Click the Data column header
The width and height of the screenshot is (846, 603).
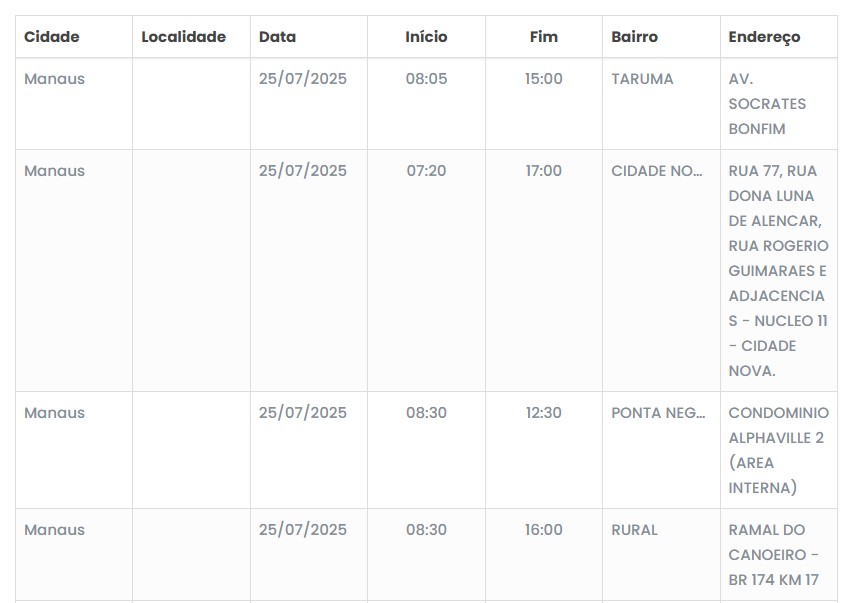(277, 37)
